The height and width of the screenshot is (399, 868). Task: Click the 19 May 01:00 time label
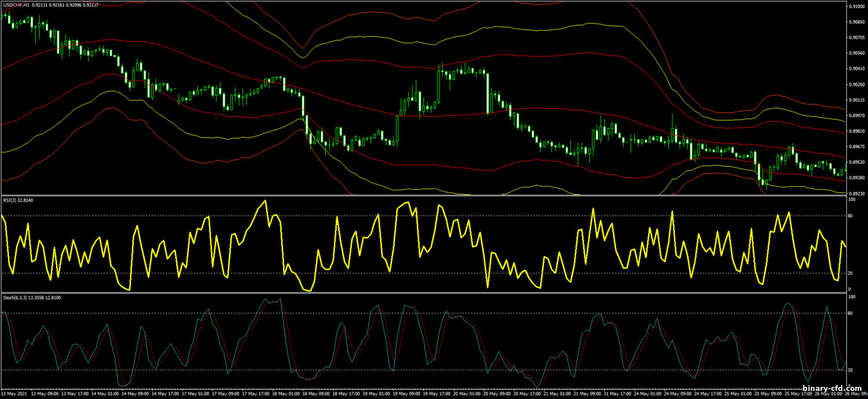pos(376,394)
